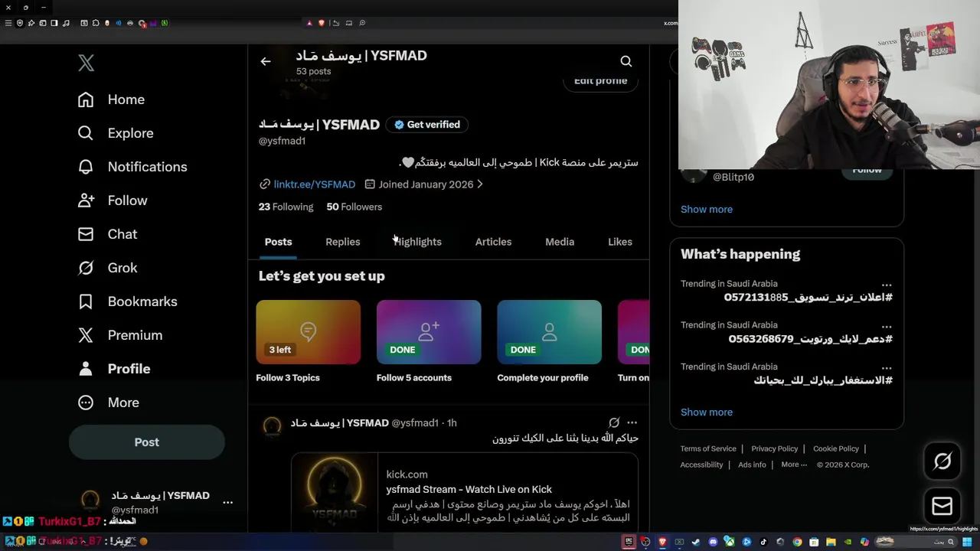Select the Posts tab
This screenshot has width=980, height=551.
pyautogui.click(x=278, y=242)
